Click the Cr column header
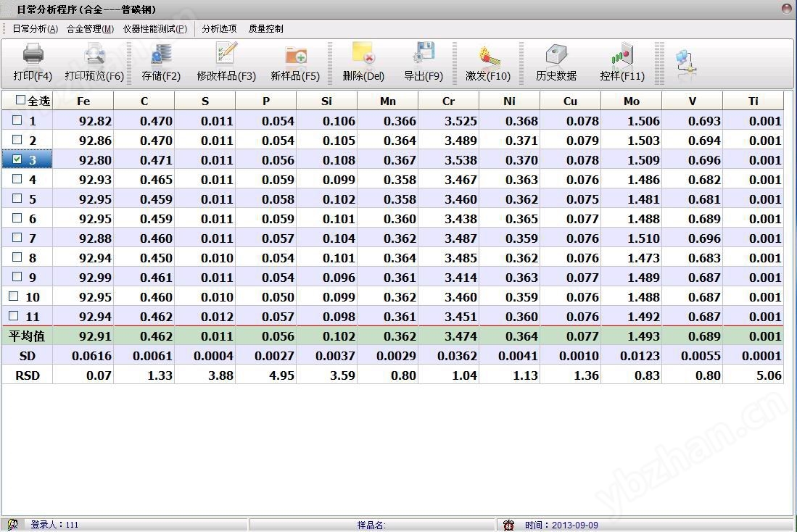Image resolution: width=797 pixels, height=532 pixels. (x=449, y=101)
